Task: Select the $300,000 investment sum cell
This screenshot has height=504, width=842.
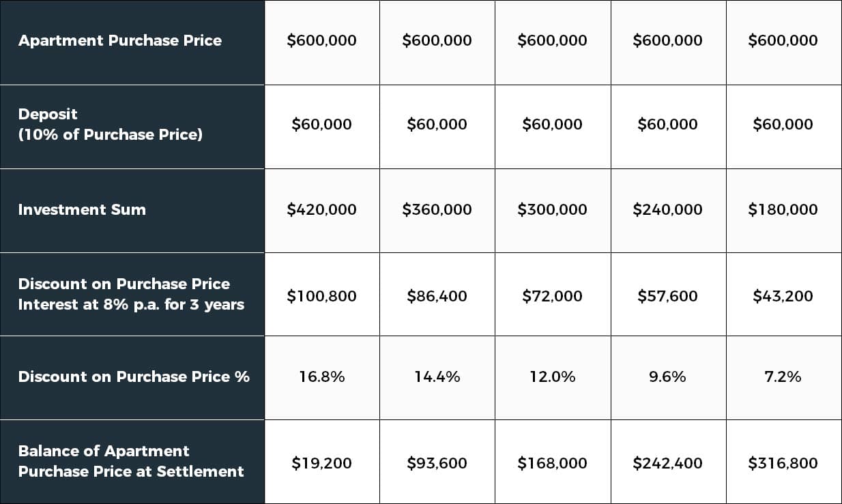Action: [553, 211]
